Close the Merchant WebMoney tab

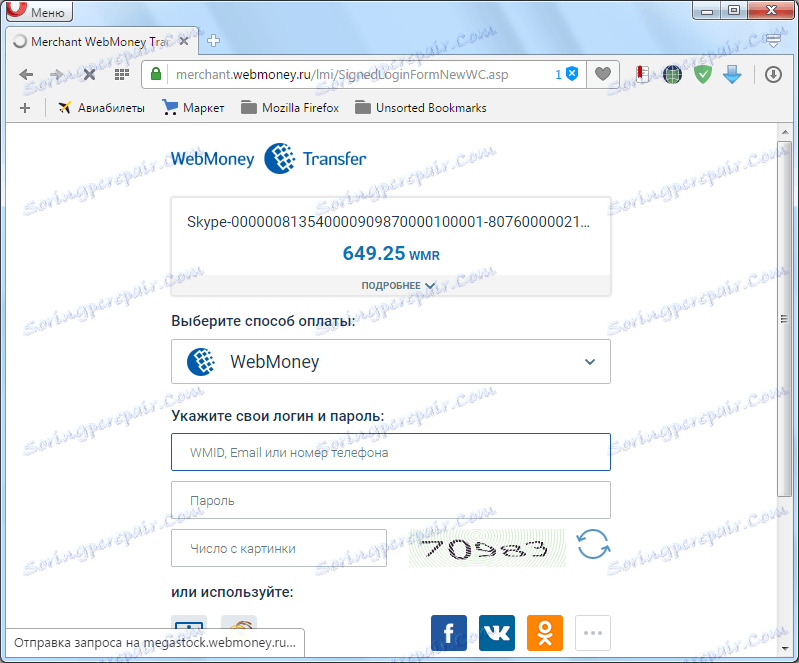point(184,41)
